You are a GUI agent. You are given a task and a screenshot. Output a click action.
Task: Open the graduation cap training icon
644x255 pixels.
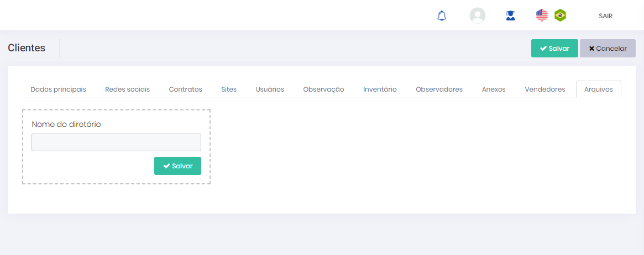[x=510, y=15]
